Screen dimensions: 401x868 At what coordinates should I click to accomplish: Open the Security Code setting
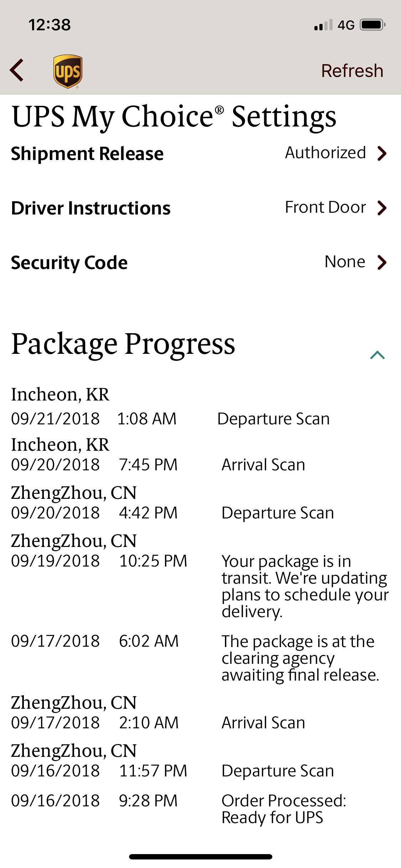(200, 263)
